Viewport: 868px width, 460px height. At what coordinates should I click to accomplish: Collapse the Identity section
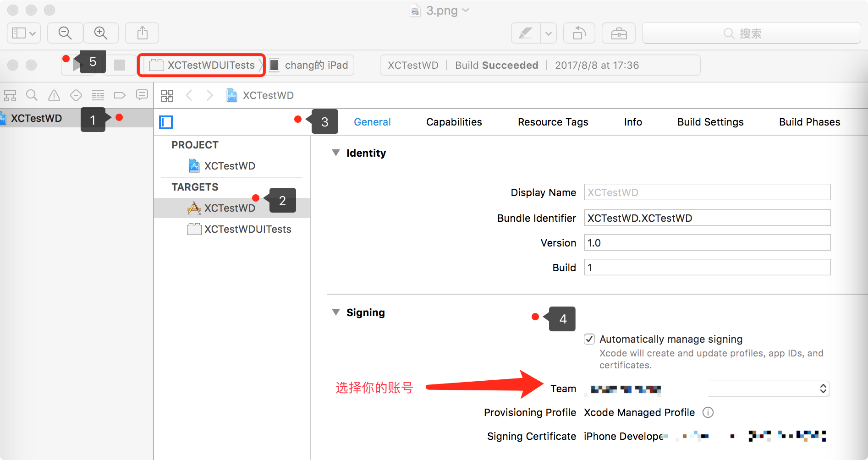[336, 153]
